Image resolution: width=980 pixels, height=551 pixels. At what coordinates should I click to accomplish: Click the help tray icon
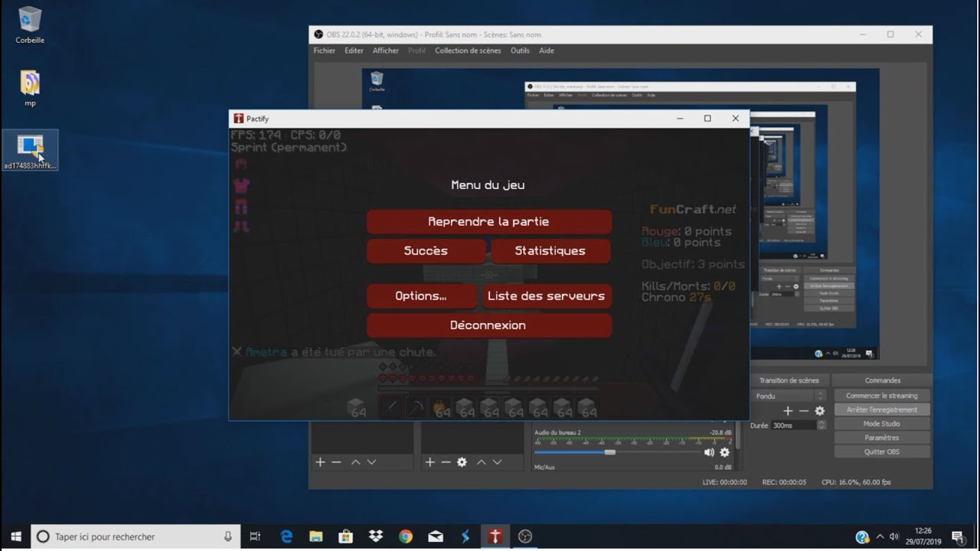pos(862,537)
